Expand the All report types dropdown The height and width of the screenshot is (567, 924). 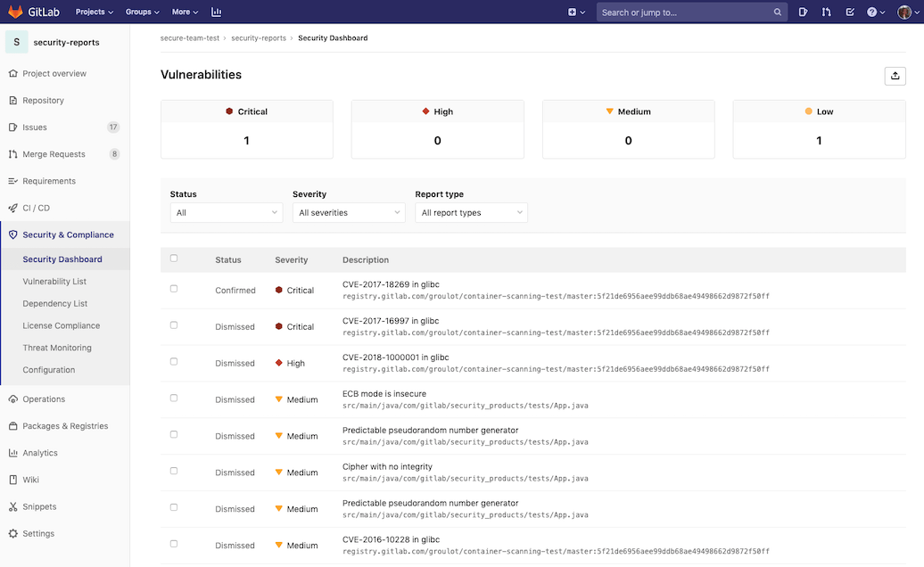471,213
